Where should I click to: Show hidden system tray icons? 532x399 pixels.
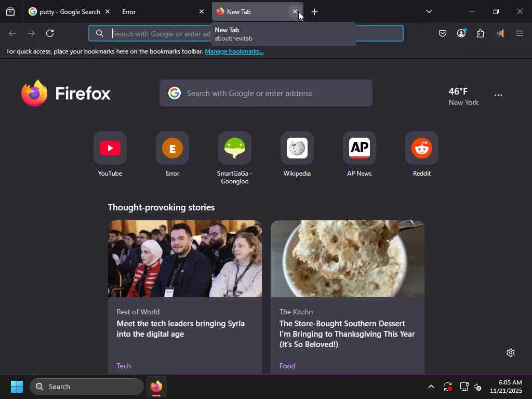(x=431, y=387)
